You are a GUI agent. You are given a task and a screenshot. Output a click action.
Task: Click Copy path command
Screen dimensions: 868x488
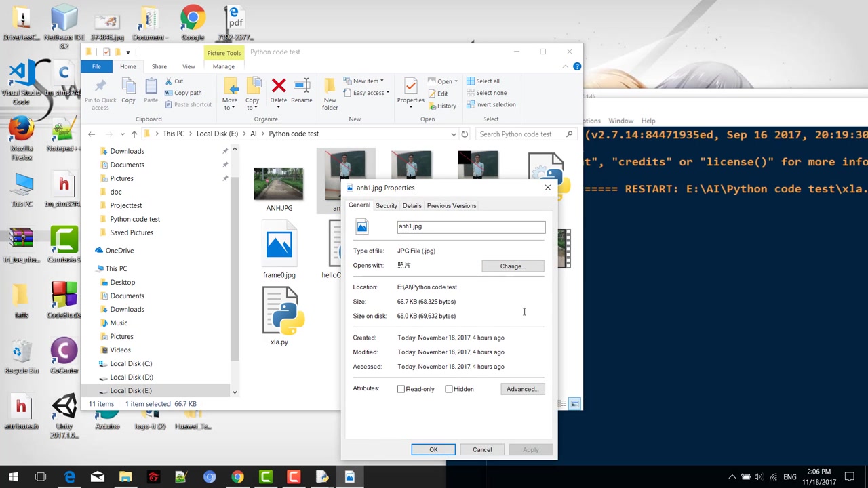182,93
